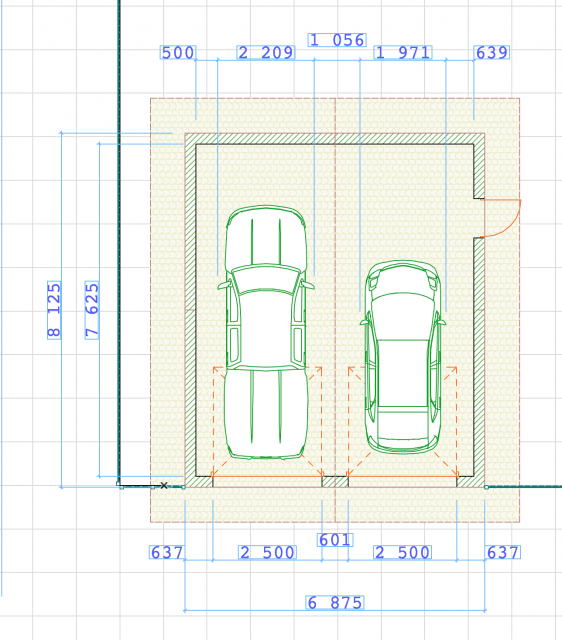Select the 601 pillar width dimension
Screen dimensions: 562x640
coord(335,540)
